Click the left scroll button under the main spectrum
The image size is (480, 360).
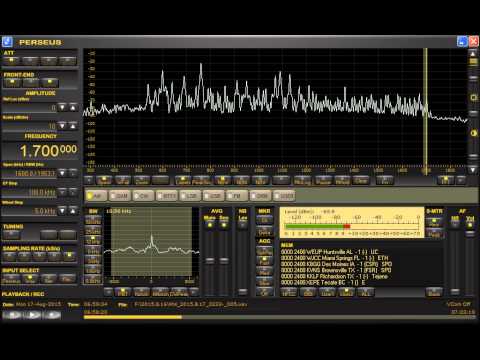pyautogui.click(x=89, y=180)
